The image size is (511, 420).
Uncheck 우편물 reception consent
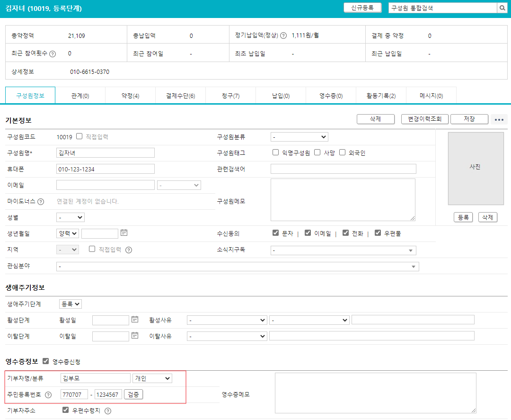(378, 233)
